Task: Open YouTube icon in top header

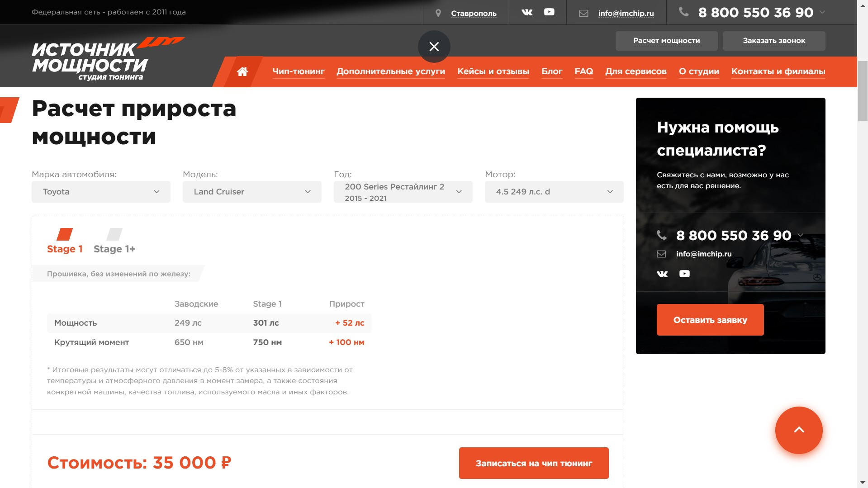Action: coord(549,12)
